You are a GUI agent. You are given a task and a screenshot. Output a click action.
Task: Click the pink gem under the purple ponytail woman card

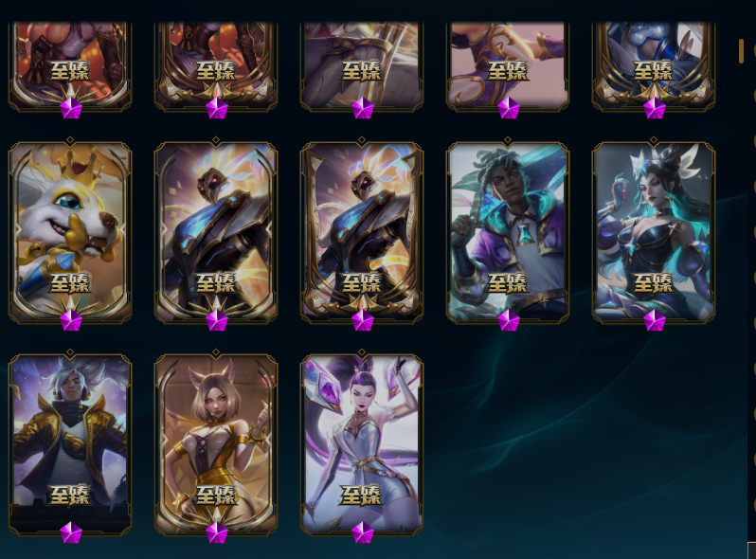(363, 532)
